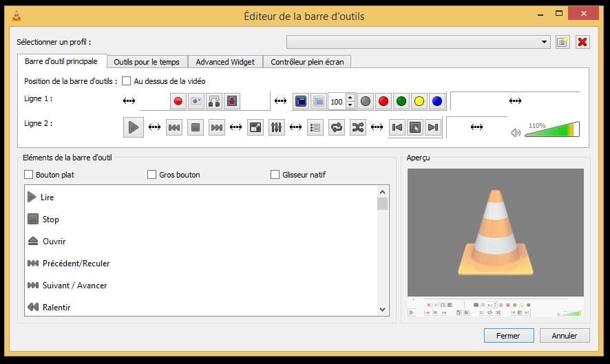The height and width of the screenshot is (364, 610).
Task: Click the Play button in Ligne 2
Action: click(134, 127)
